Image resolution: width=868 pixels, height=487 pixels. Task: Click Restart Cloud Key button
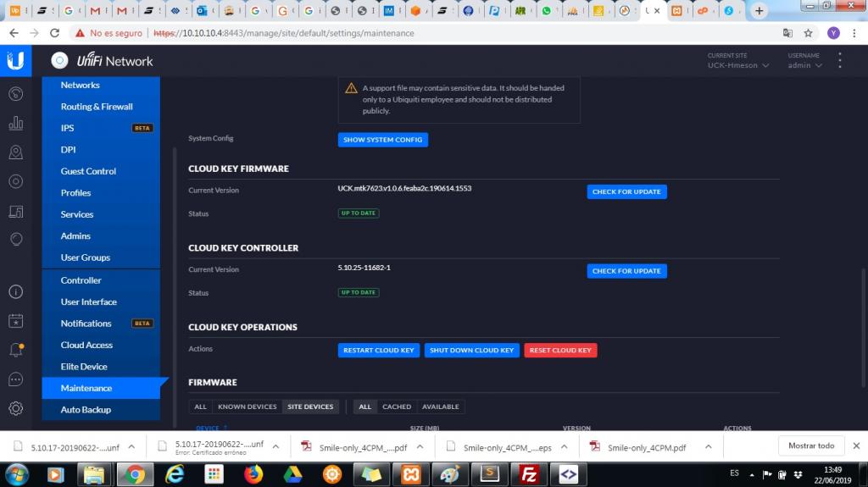[x=379, y=351]
